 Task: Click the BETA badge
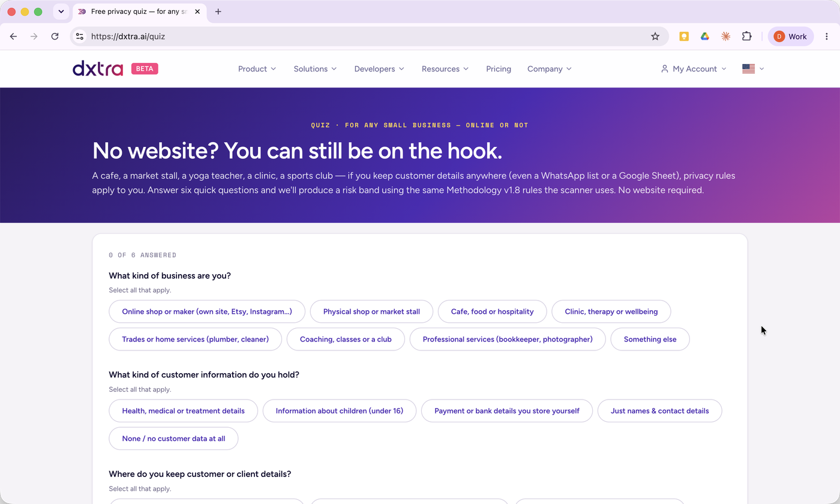[145, 68]
